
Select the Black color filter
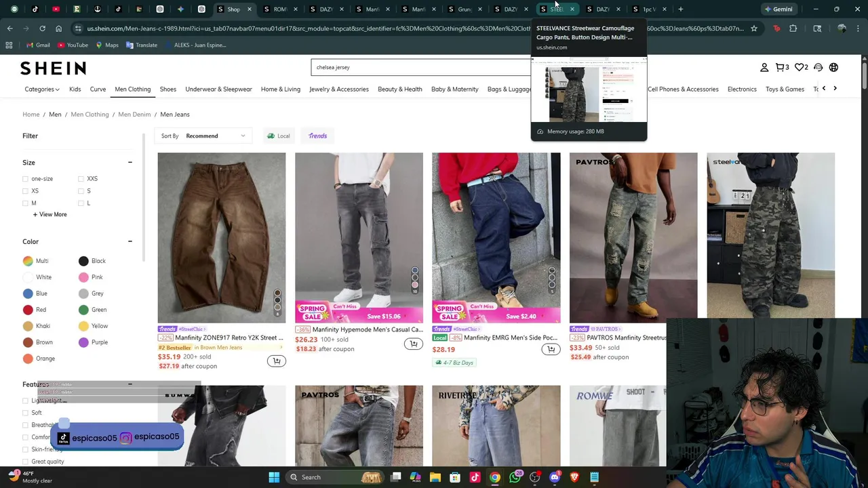(x=92, y=261)
